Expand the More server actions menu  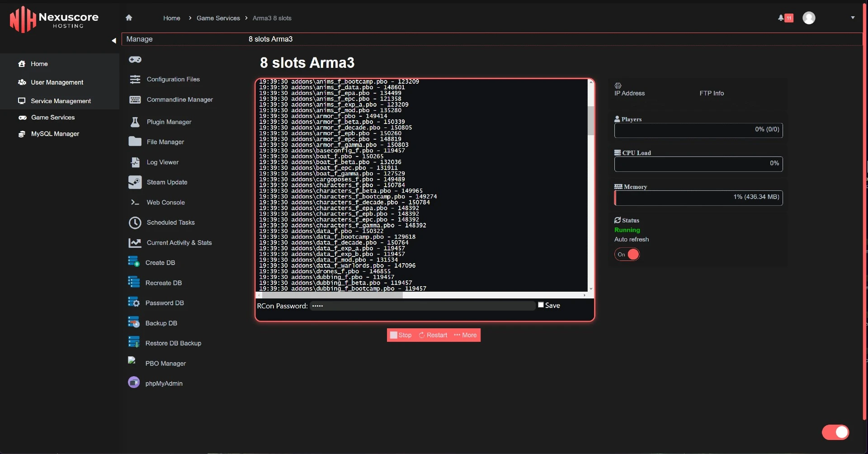coord(465,335)
